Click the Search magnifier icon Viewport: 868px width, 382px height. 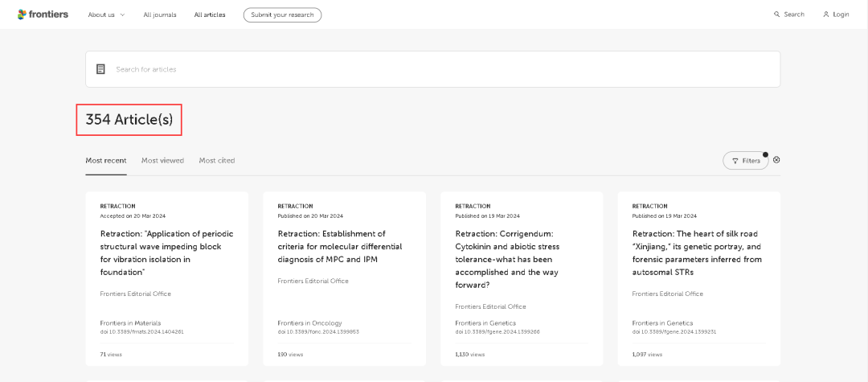click(776, 14)
